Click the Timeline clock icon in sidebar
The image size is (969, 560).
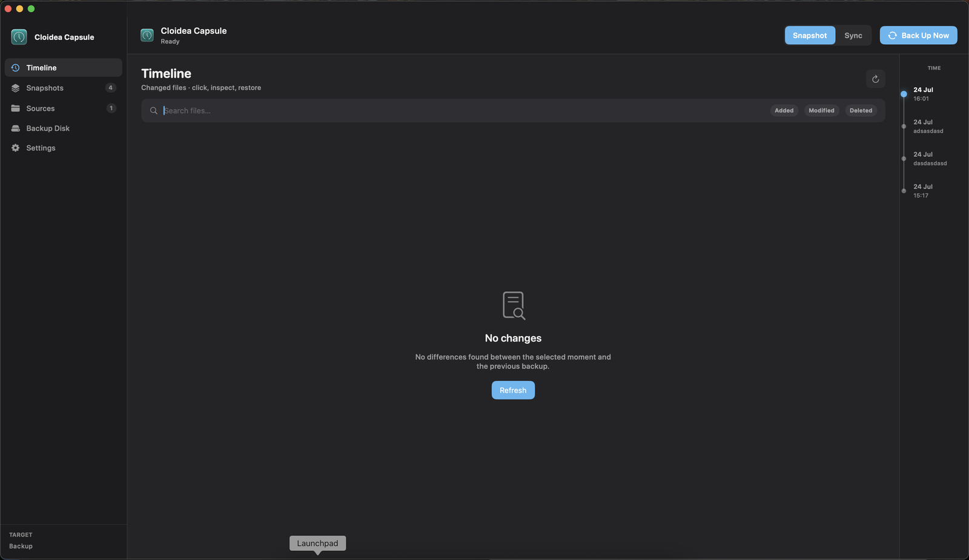(16, 68)
